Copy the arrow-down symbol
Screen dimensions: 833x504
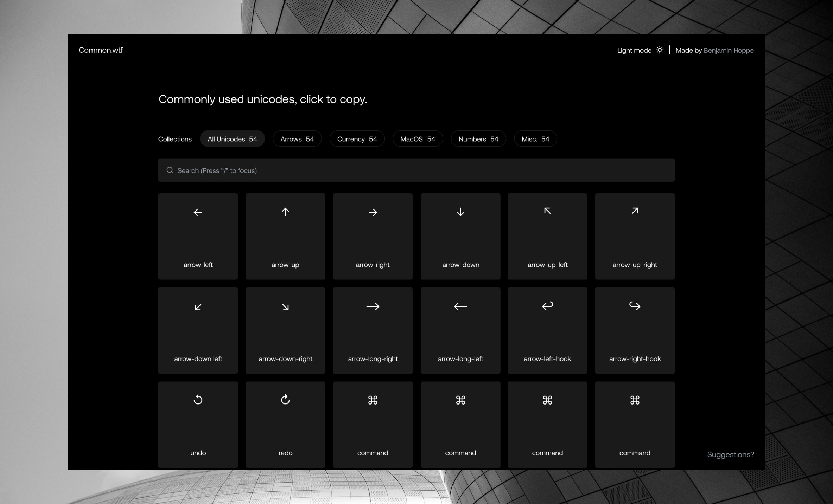pos(460,236)
